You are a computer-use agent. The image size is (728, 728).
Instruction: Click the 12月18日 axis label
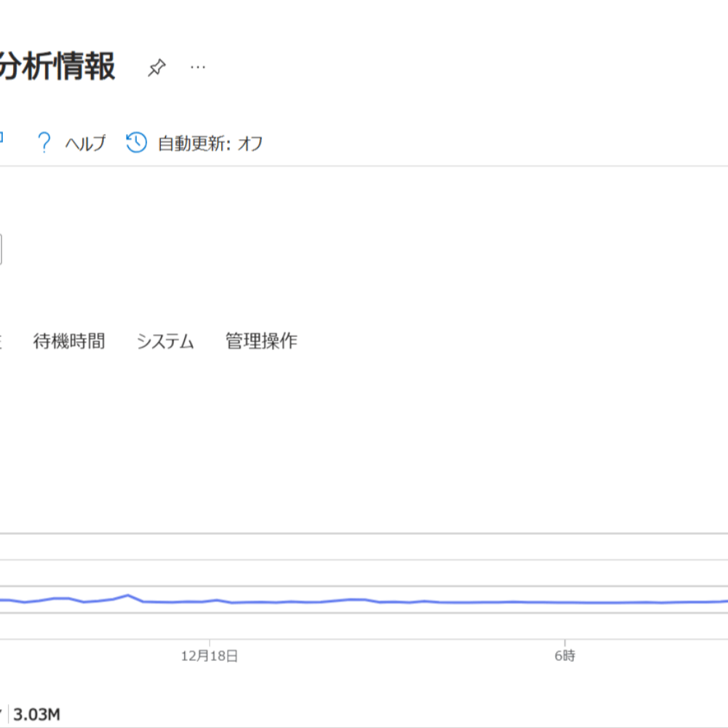(x=210, y=656)
